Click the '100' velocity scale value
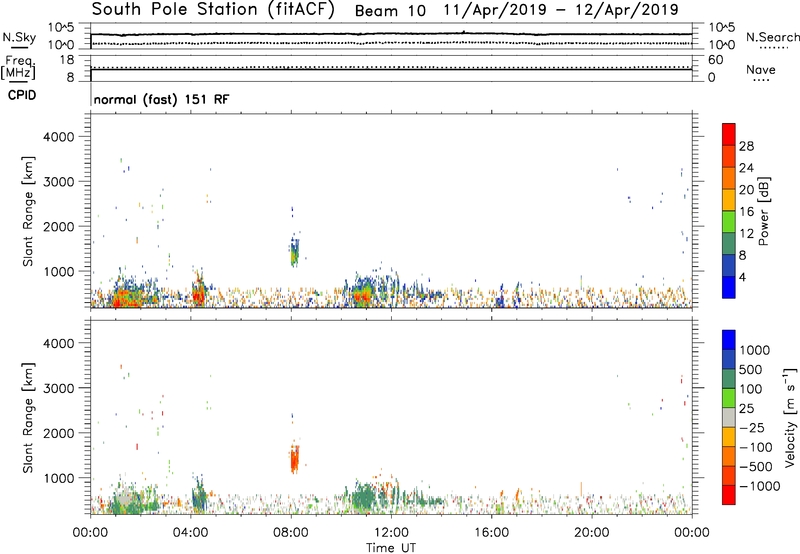 click(751, 389)
